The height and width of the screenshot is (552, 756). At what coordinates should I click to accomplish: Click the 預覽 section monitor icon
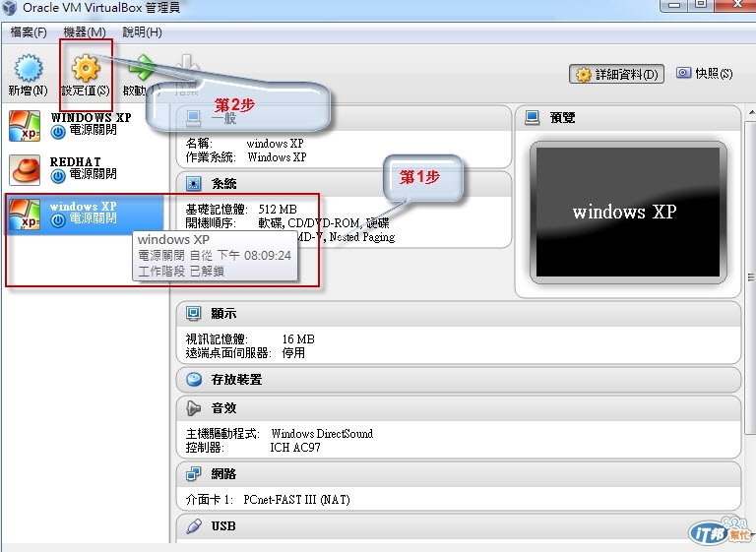point(532,117)
